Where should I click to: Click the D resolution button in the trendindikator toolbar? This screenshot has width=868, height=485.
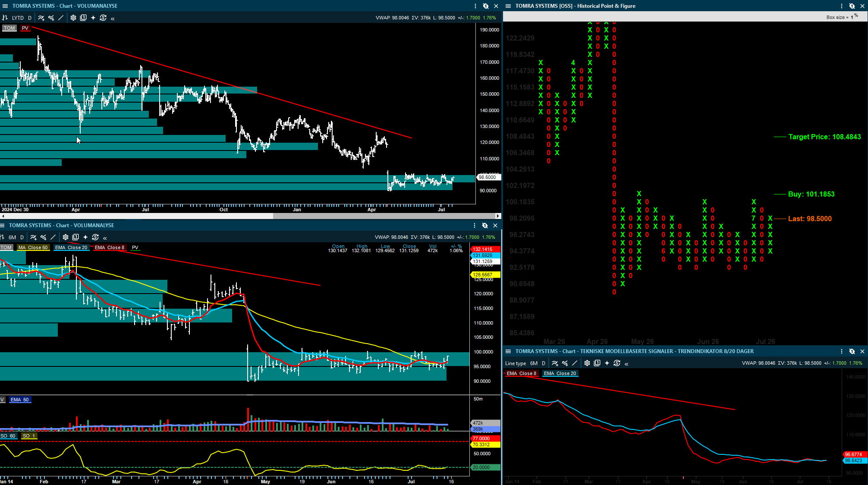point(544,363)
